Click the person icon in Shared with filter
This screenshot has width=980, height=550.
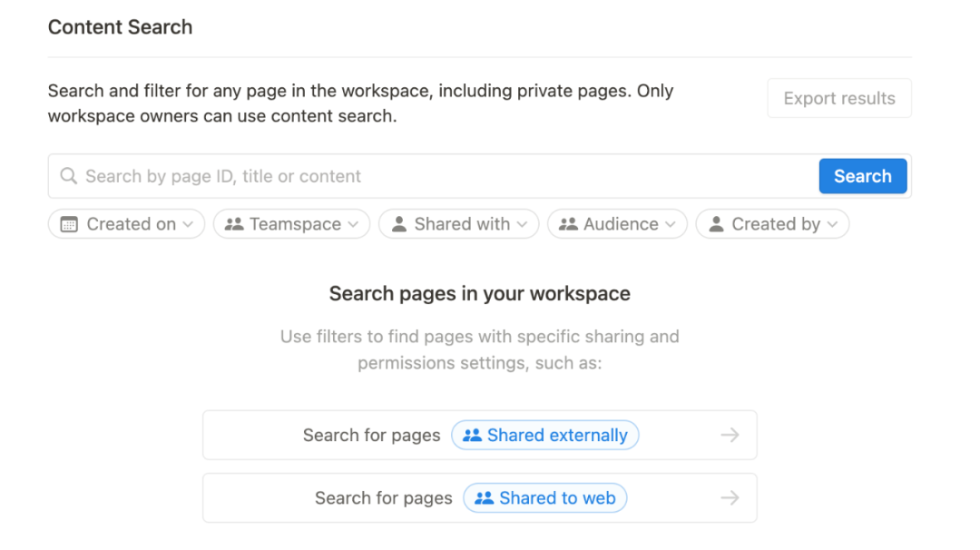tap(398, 224)
